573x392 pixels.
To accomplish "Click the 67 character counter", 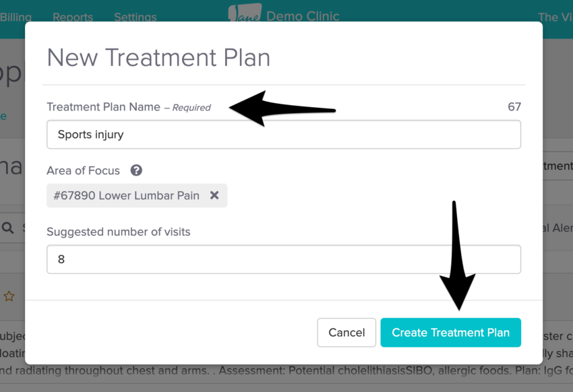I will point(514,106).
